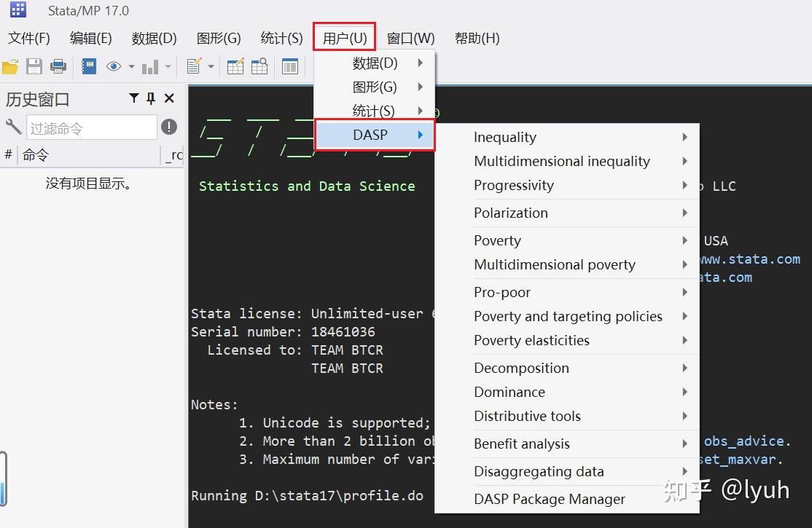Browse data with the Data Browser icon
This screenshot has width=812, height=528.
[259, 66]
